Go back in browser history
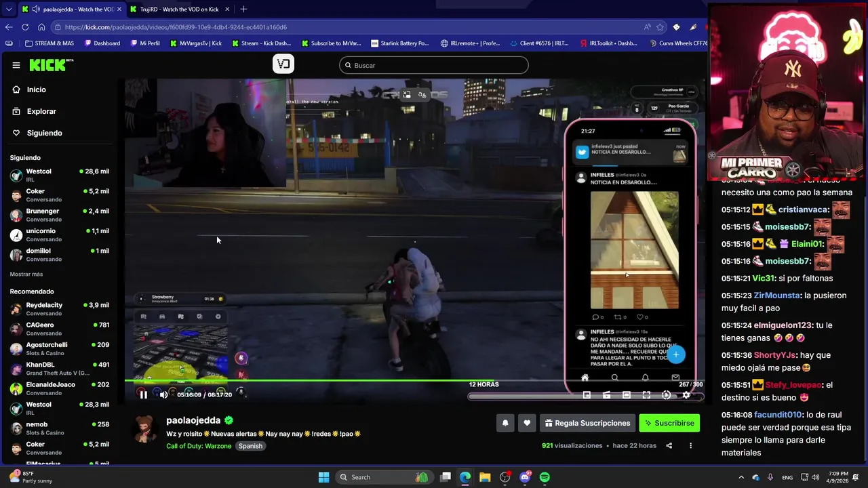868x488 pixels. [9, 27]
